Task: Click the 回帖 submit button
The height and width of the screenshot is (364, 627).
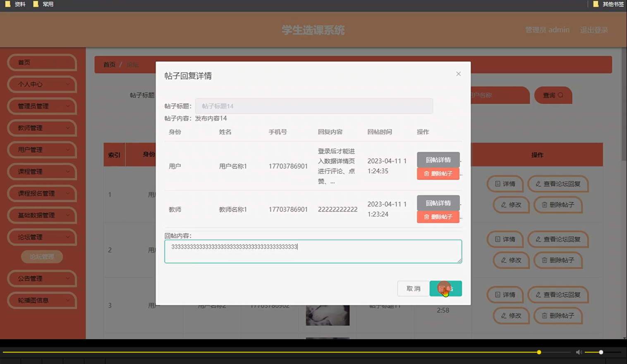Action: [x=445, y=288]
